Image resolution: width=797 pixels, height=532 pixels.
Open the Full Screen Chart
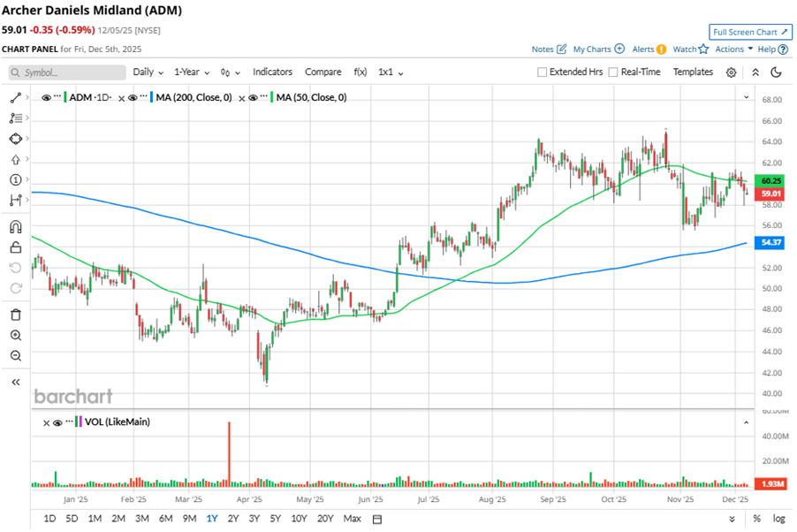[750, 32]
